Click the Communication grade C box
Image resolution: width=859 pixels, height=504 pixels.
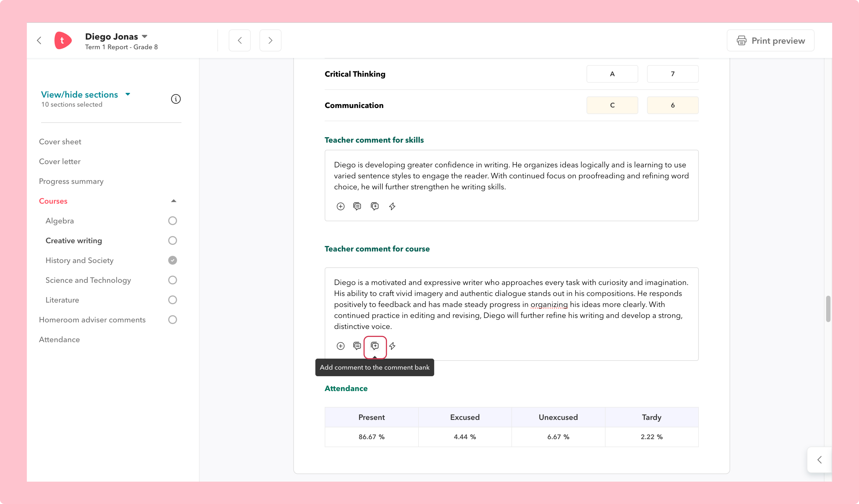pyautogui.click(x=612, y=105)
